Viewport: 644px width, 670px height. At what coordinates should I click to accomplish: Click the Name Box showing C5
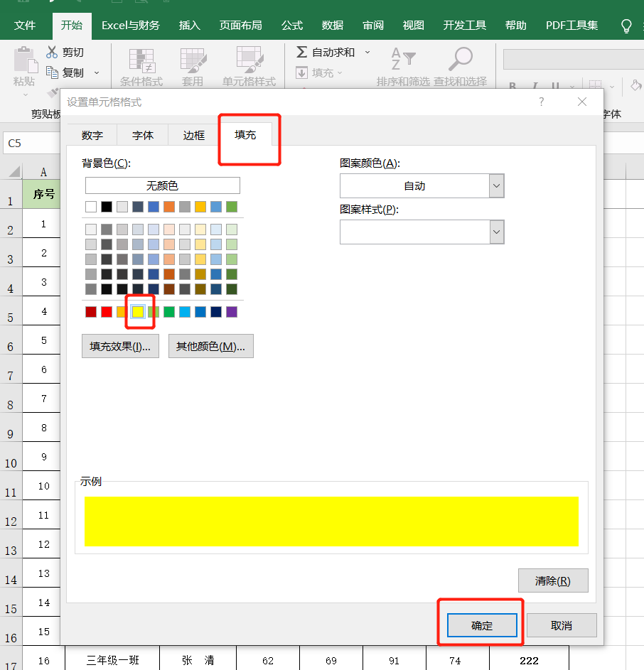click(x=32, y=143)
